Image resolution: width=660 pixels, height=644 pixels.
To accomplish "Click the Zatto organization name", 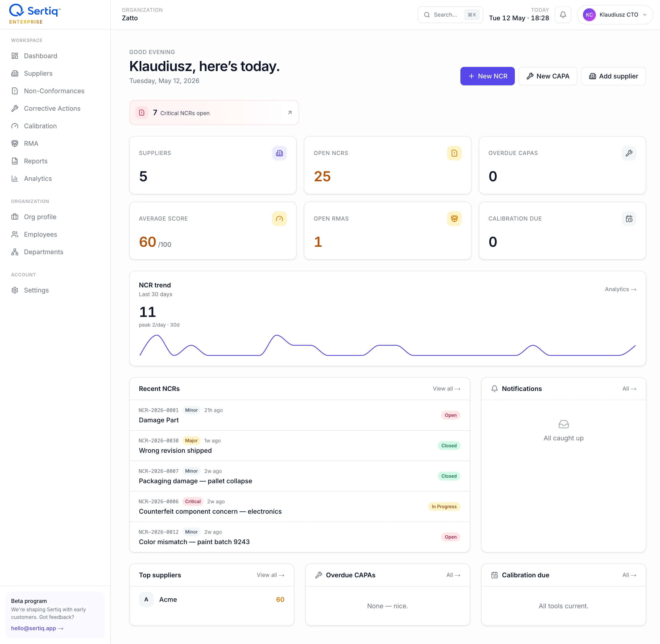I will [x=130, y=18].
